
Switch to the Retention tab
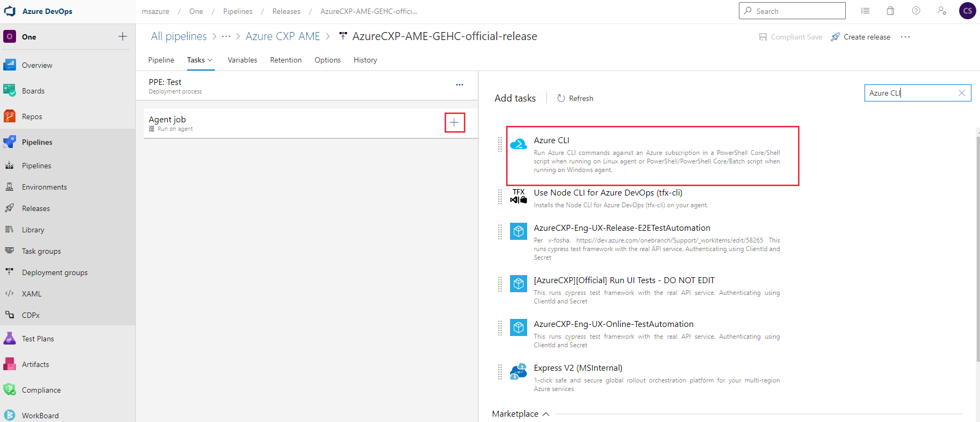tap(285, 60)
